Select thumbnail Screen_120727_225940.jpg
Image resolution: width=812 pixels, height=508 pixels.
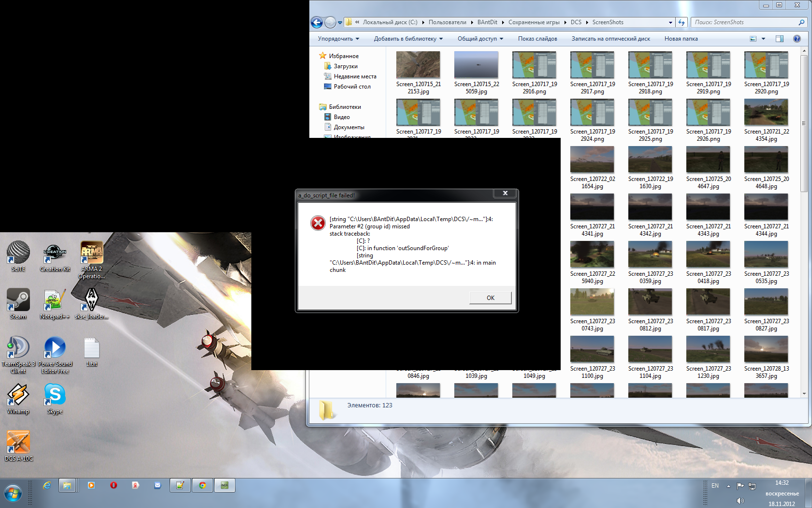click(x=592, y=263)
